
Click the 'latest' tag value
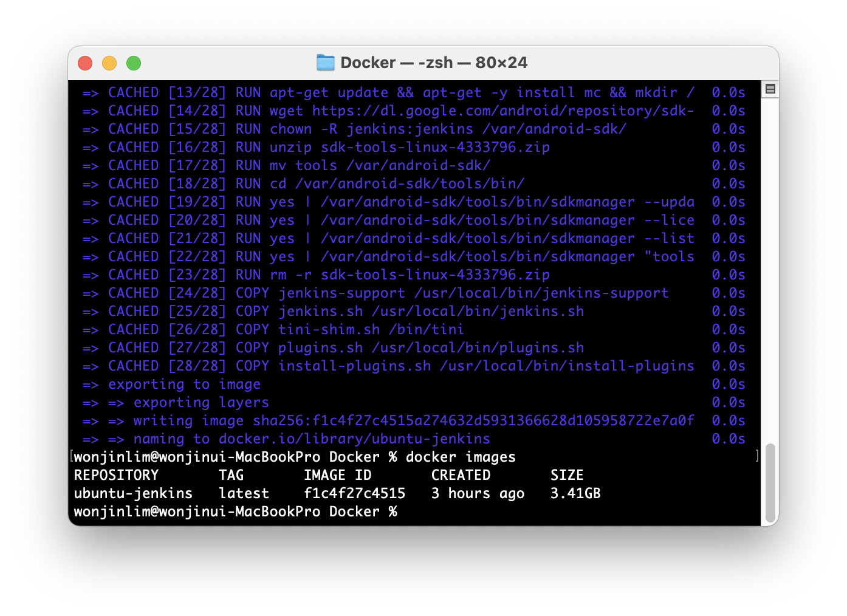pos(244,493)
